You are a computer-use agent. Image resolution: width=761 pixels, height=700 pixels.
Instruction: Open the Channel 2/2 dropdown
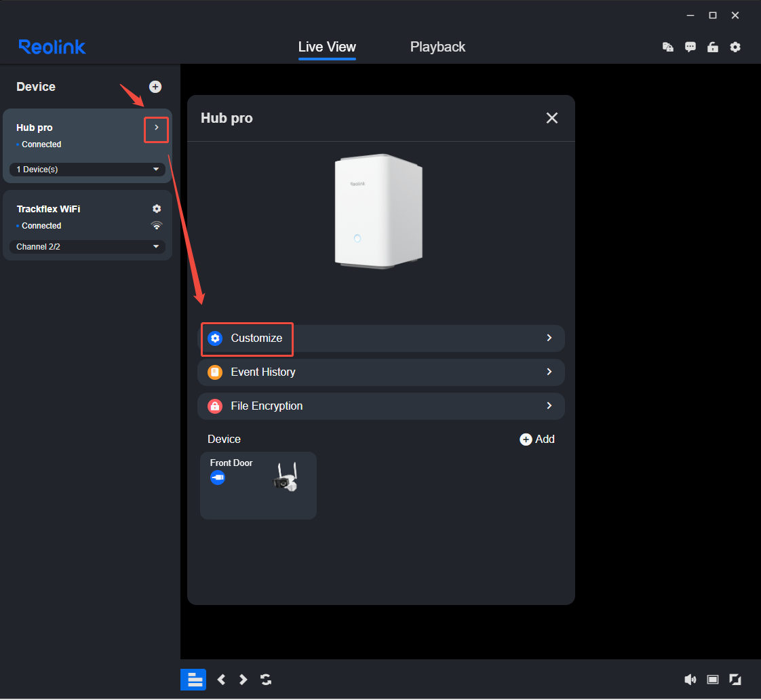87,247
